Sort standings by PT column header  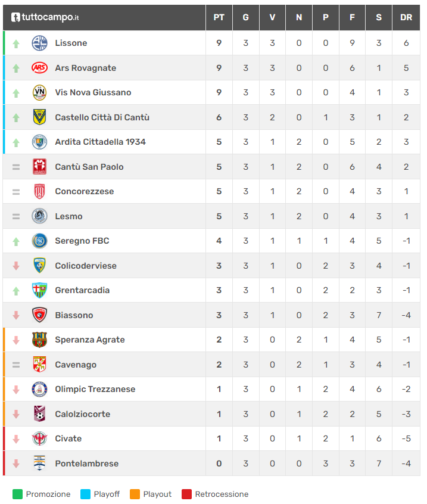coord(219,17)
